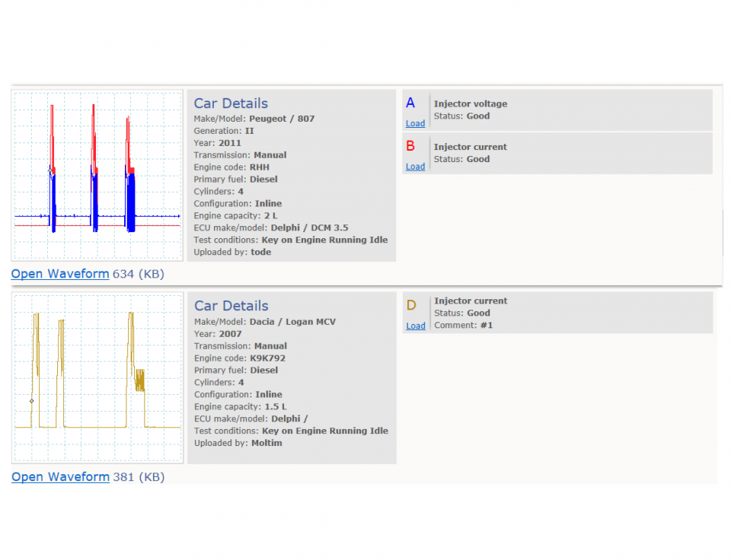Click the 'Engine capacity: 1.5 L' entry
731x560 pixels.
coord(241,407)
